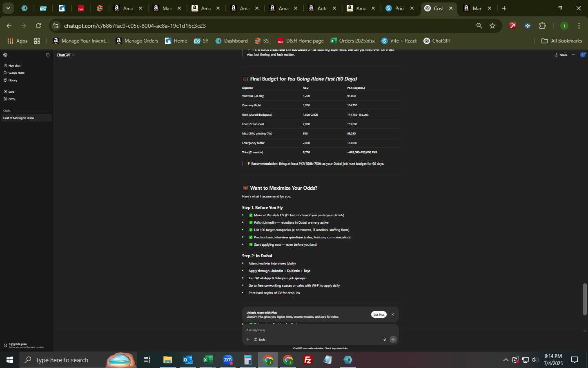Switch to the pinned D&H tab
The image size is (588, 368).
pos(81,8)
